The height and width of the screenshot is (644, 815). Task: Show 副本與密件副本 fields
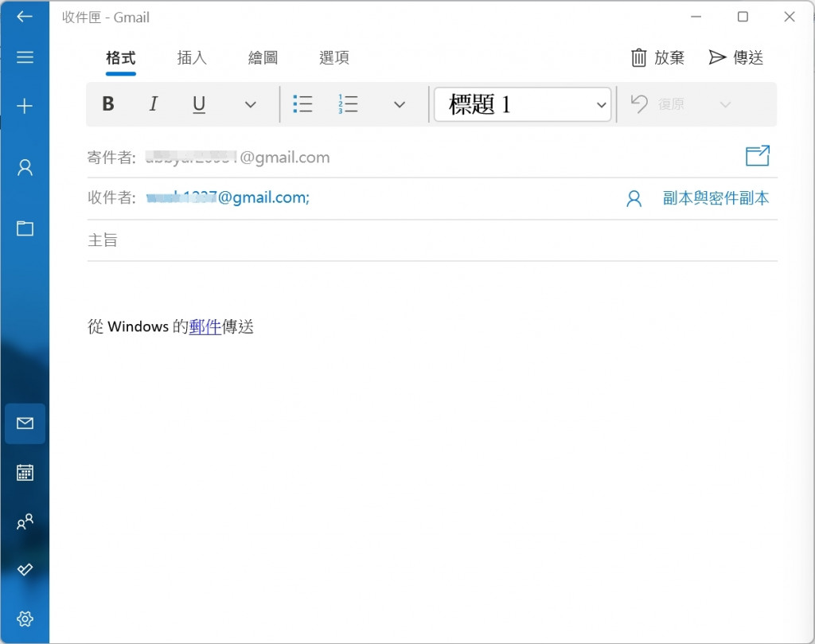click(x=716, y=198)
